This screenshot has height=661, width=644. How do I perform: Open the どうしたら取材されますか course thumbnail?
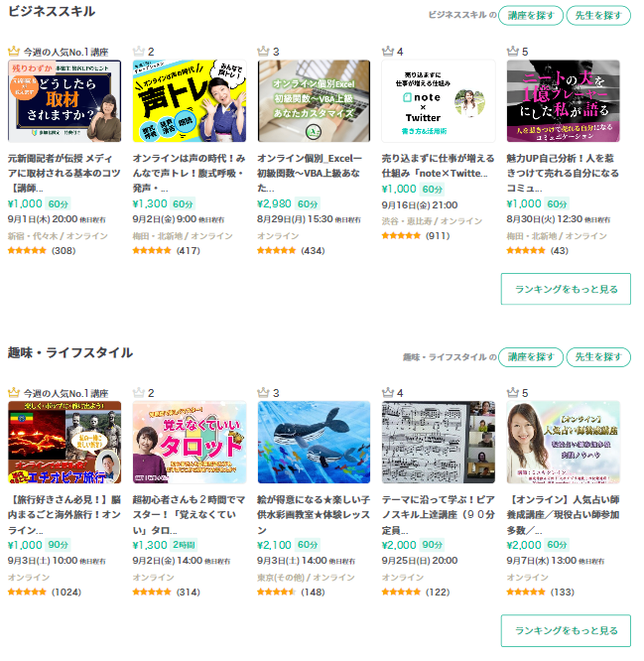[64, 101]
